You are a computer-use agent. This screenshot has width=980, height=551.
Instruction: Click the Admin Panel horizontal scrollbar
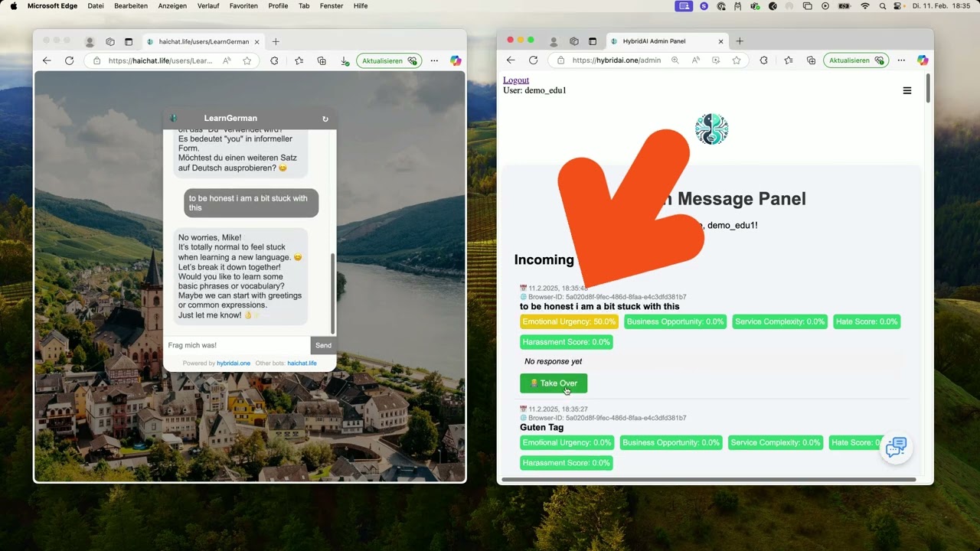pos(709,480)
